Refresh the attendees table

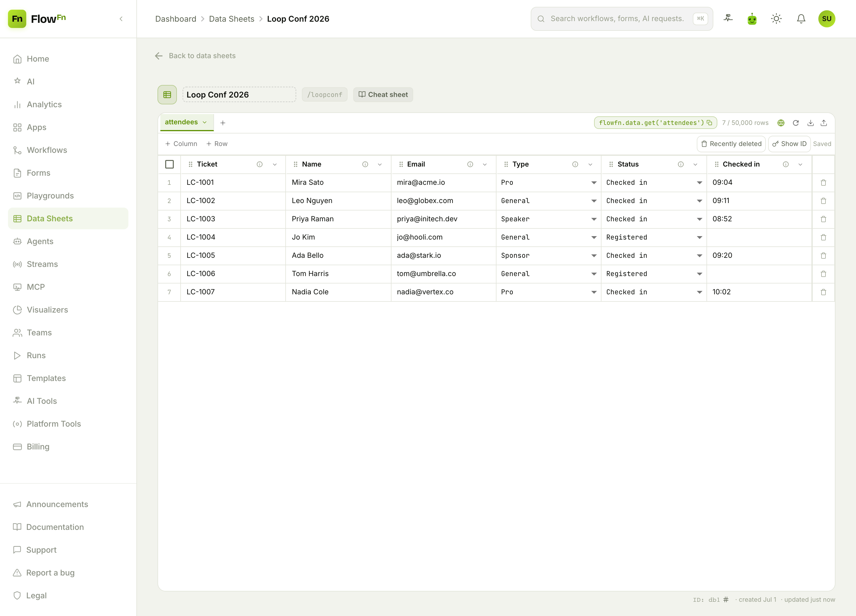click(x=796, y=123)
